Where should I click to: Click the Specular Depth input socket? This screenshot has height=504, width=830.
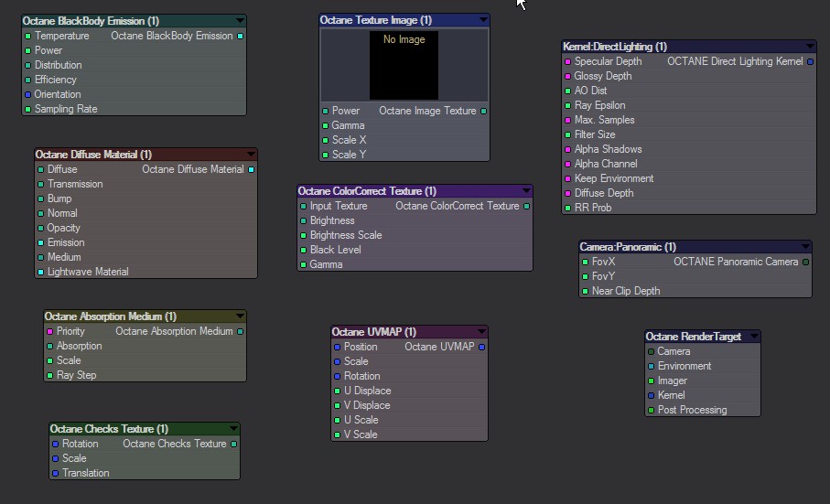[568, 62]
